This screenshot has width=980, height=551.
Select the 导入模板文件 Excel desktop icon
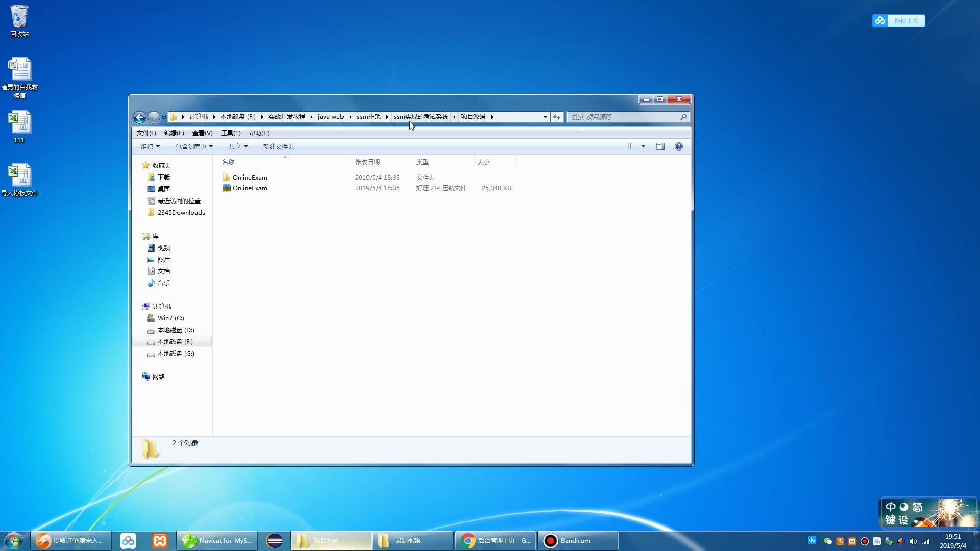pyautogui.click(x=19, y=180)
